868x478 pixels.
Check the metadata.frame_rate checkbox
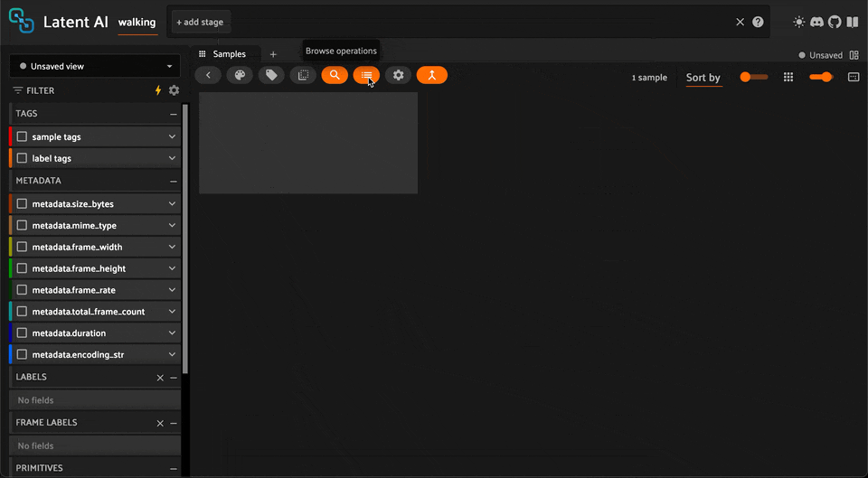click(22, 290)
